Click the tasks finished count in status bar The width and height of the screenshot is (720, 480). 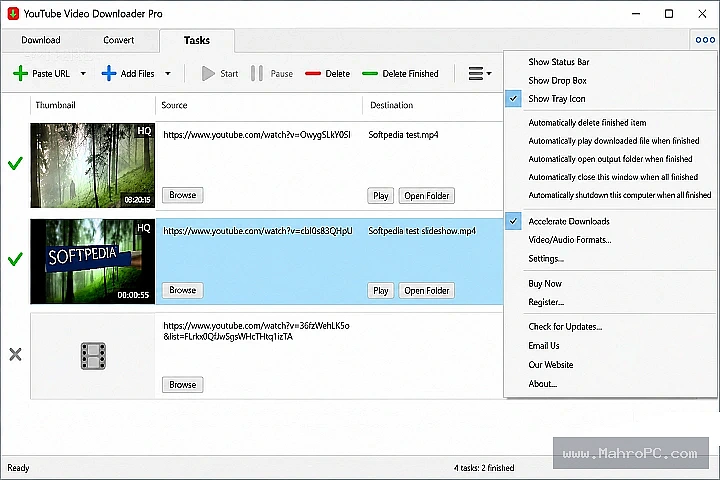click(484, 468)
